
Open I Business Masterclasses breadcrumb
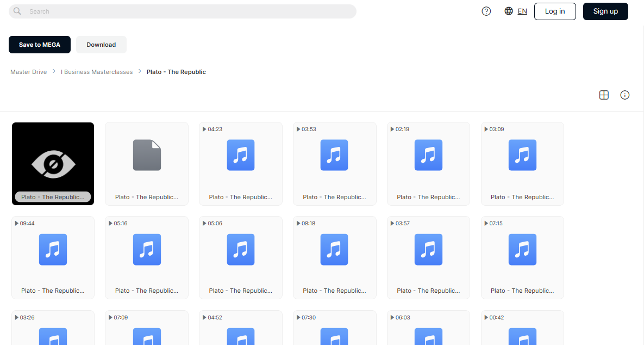(97, 71)
